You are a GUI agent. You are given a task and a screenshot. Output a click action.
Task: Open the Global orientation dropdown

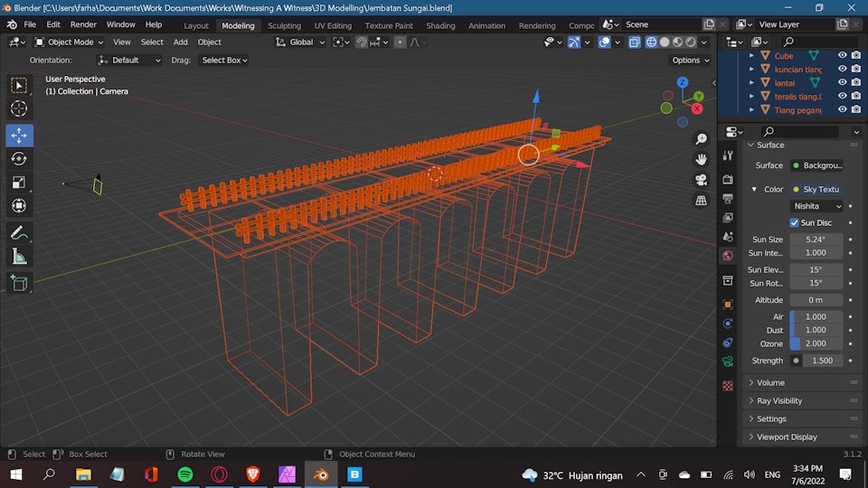[x=300, y=42]
